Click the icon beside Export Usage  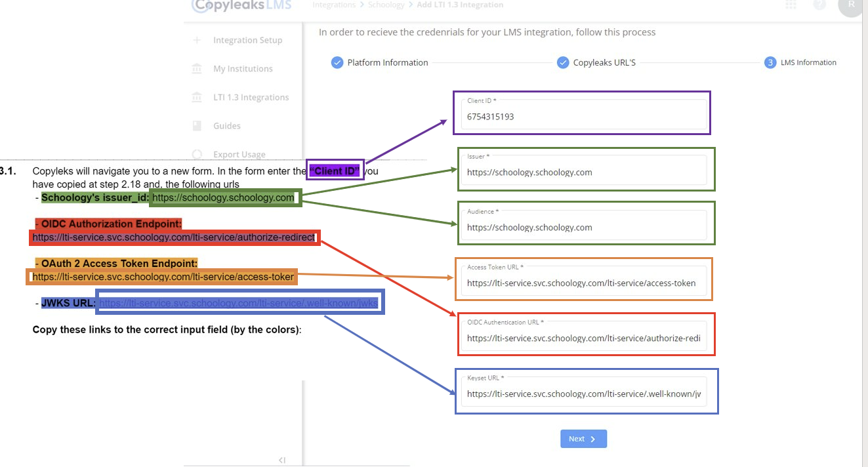tap(197, 155)
